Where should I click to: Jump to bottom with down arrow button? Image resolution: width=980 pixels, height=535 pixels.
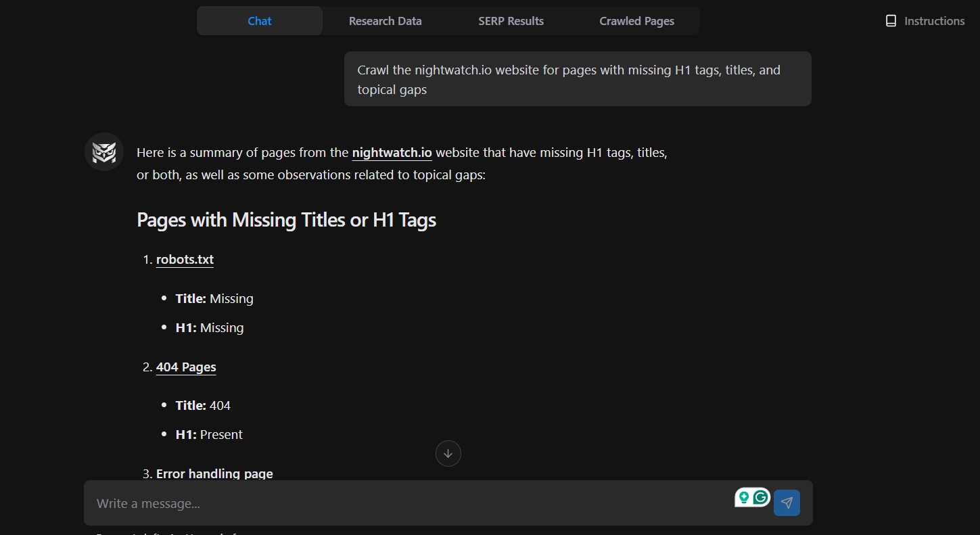pos(448,454)
